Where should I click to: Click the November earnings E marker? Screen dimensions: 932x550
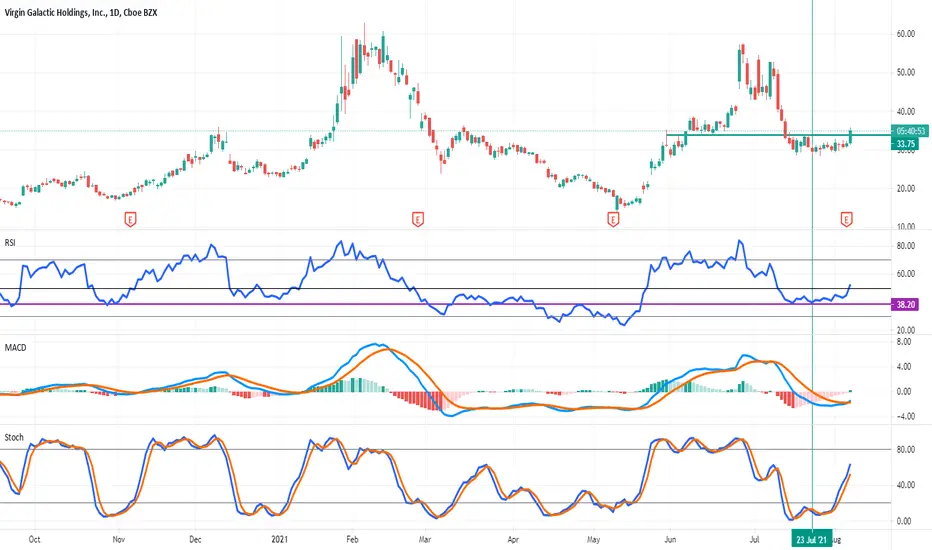(x=130, y=219)
